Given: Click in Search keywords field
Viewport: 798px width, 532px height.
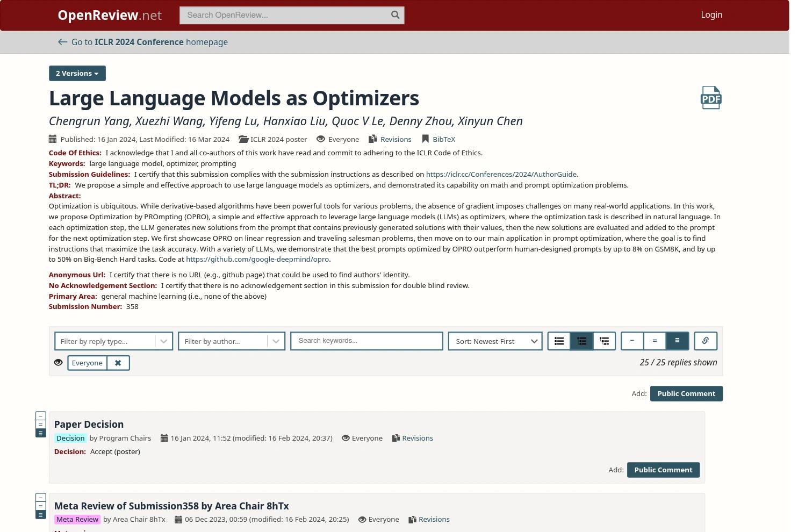Looking at the screenshot, I should (x=366, y=341).
